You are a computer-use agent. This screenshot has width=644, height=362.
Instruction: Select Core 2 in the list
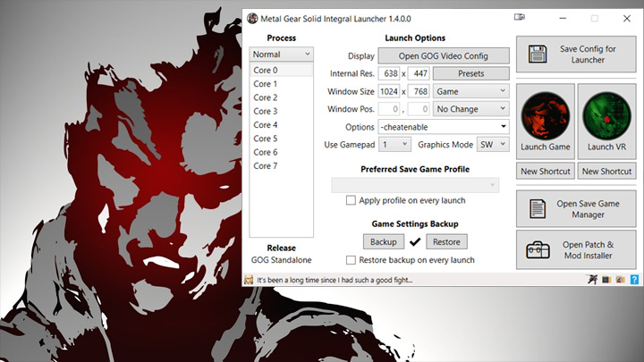point(282,97)
